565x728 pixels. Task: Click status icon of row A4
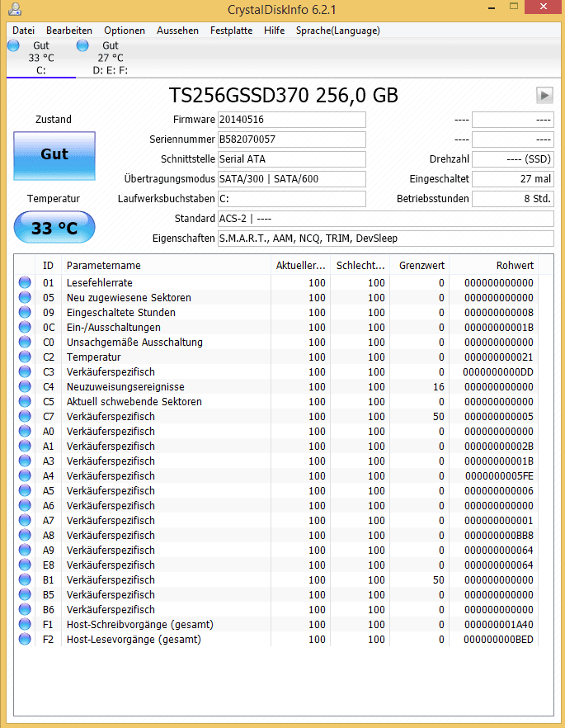click(x=25, y=476)
